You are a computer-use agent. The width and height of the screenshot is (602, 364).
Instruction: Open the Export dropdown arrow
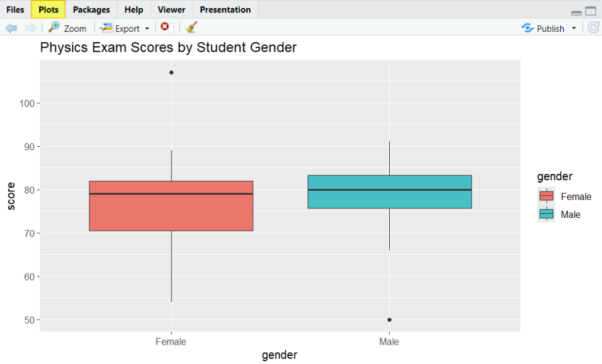[146, 27]
